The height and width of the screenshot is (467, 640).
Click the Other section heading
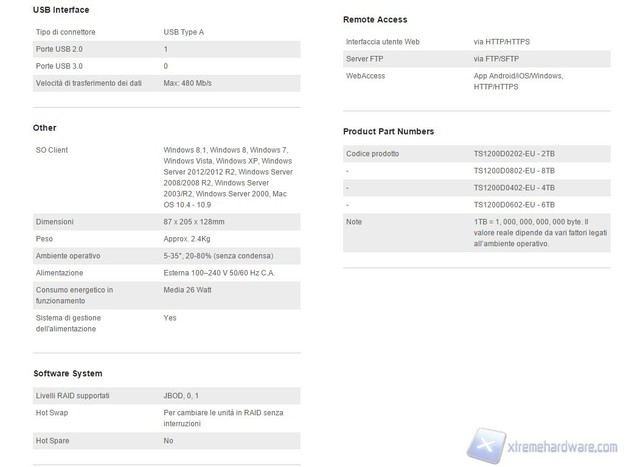[44, 128]
